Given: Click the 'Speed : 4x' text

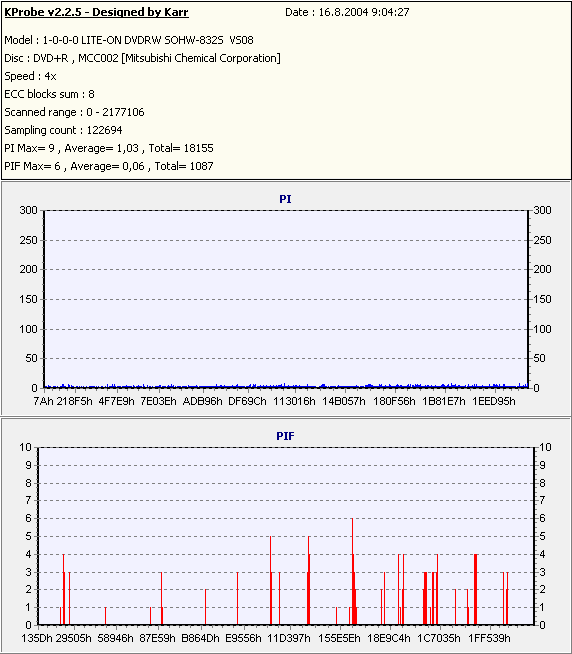Looking at the screenshot, I should pos(30,76).
